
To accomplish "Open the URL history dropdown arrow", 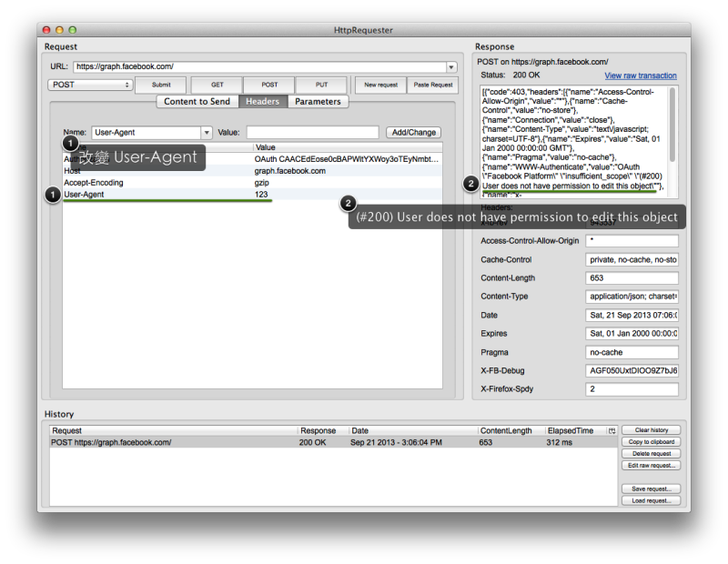I will coord(450,67).
